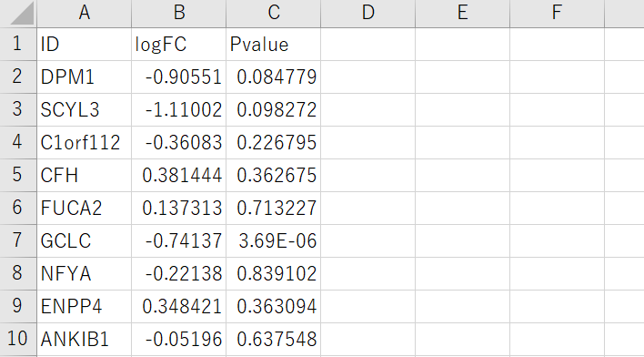Click Pvalue 0.226795
Screen dimensions: 644x357
[274, 143]
